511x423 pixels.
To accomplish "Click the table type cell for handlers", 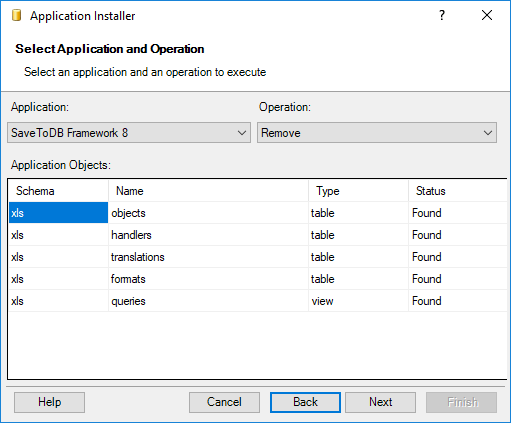I will pyautogui.click(x=358, y=235).
